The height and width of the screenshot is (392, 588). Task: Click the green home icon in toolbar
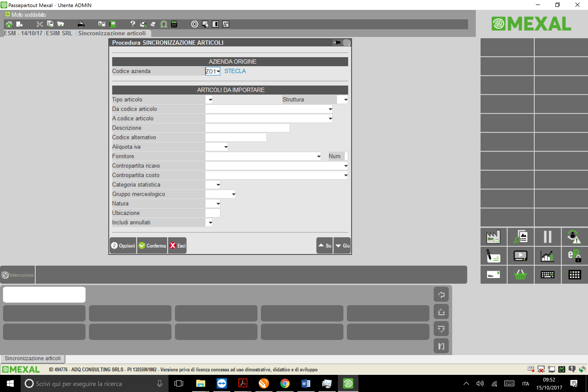point(9,24)
